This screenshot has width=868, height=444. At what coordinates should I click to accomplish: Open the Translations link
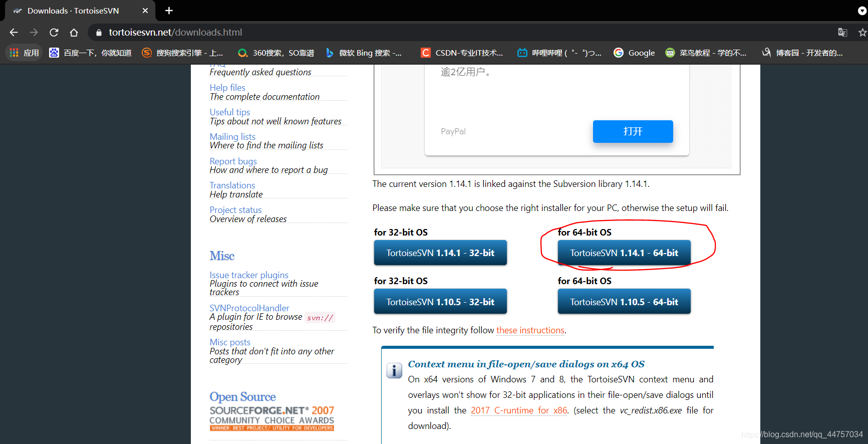click(x=232, y=185)
